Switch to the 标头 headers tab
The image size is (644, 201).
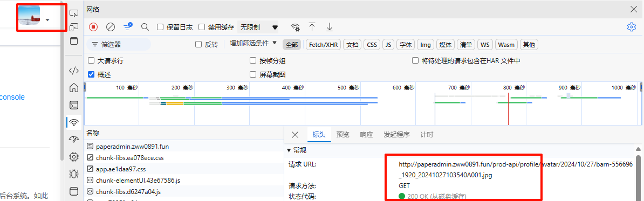319,135
